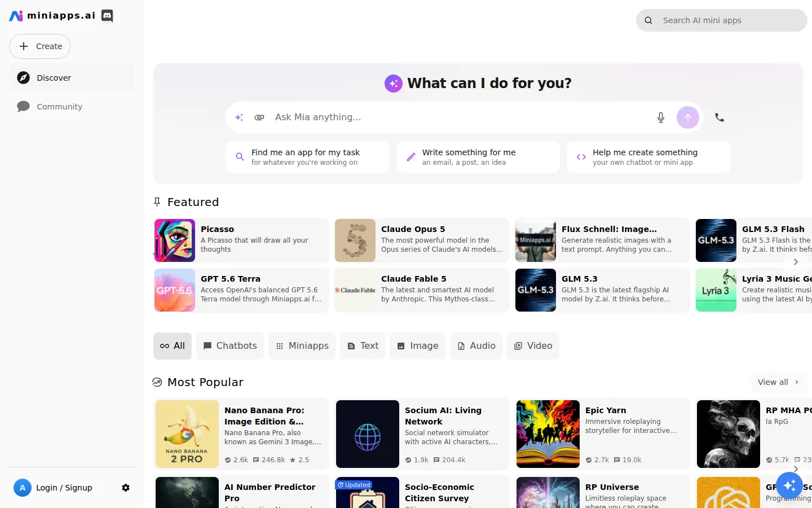This screenshot has width=812, height=508.
Task: Select the Image category tab
Action: (418, 346)
